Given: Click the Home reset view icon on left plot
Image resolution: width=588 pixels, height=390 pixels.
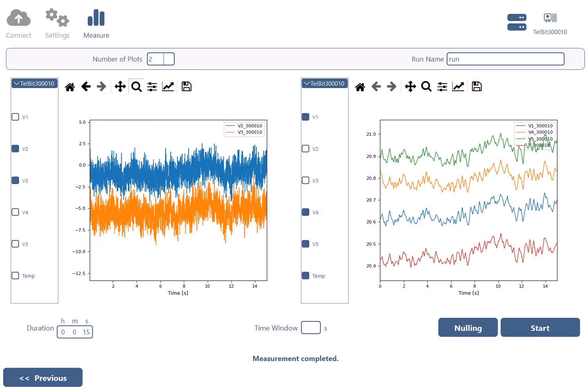Looking at the screenshot, I should (x=70, y=86).
